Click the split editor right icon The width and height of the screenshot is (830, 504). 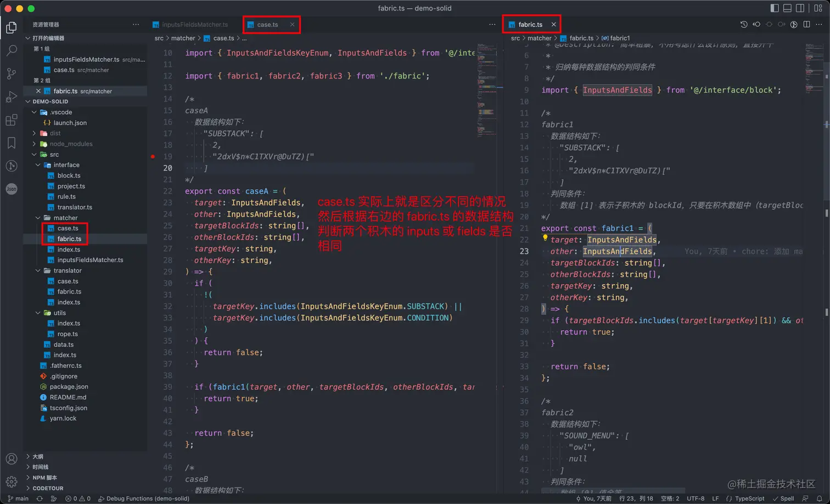(806, 24)
